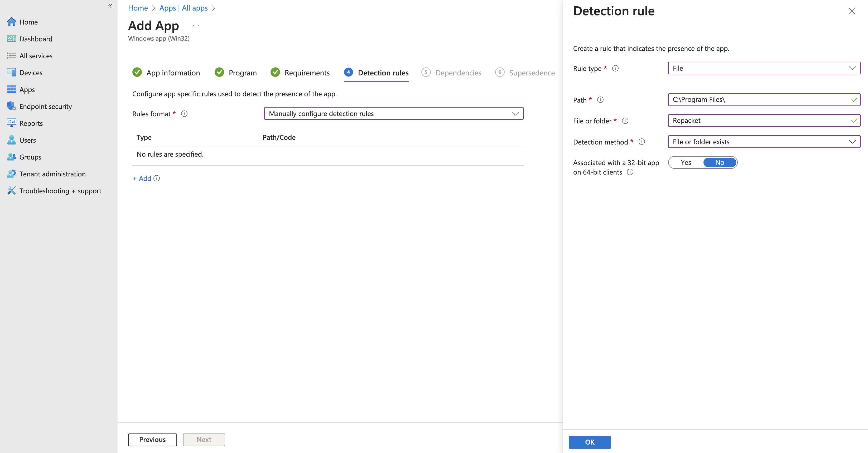Screen dimensions: 868x453
Task: Click the Rule type info icon
Action: pyautogui.click(x=615, y=68)
